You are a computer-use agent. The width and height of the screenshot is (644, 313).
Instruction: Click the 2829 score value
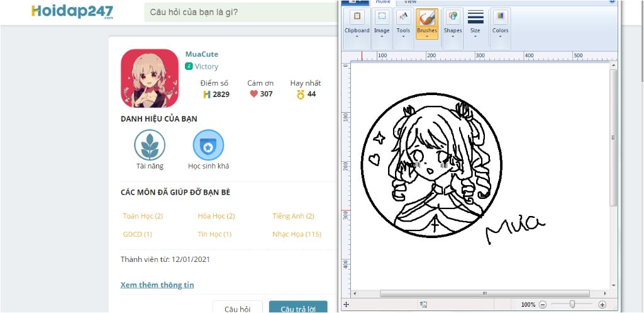tap(221, 94)
